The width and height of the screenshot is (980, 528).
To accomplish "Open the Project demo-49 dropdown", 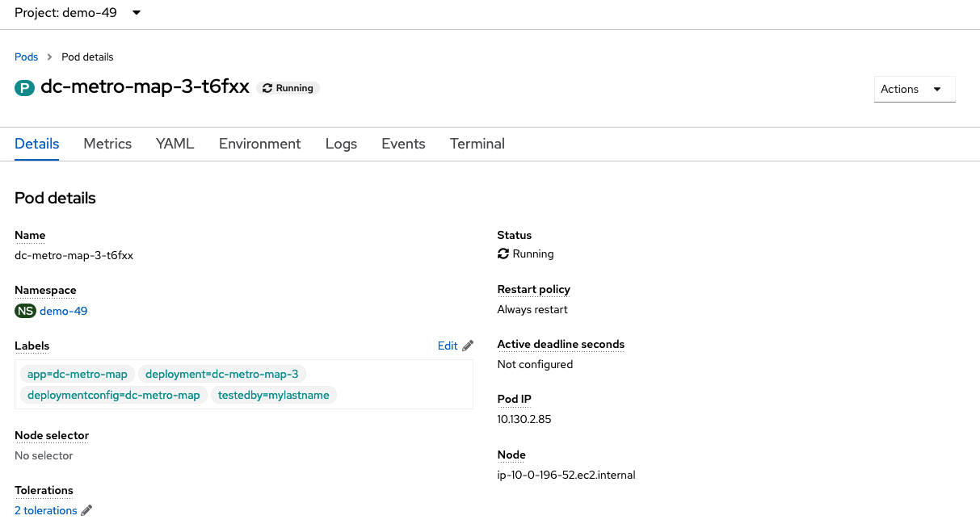I will (78, 13).
